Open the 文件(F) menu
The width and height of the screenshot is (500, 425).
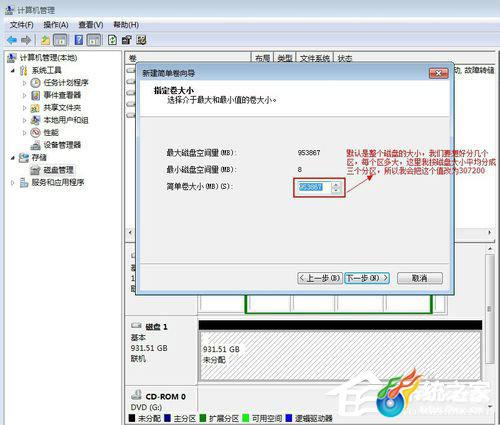tap(21, 25)
